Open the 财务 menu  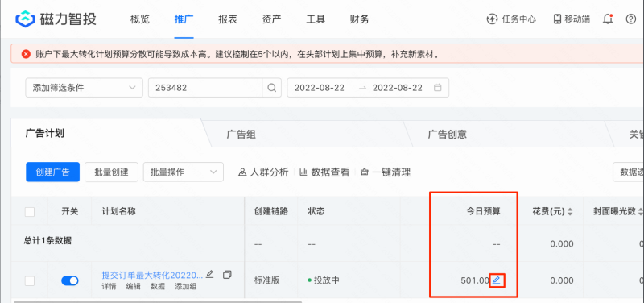pyautogui.click(x=359, y=19)
